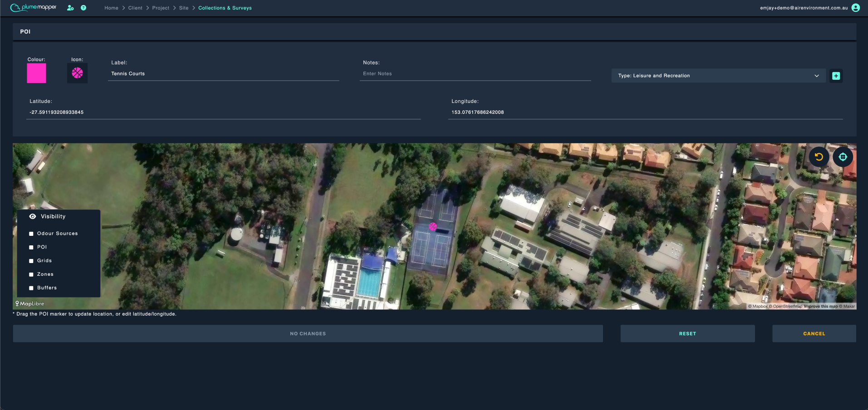
Task: Add a new POI type with plus icon
Action: pyautogui.click(x=836, y=76)
